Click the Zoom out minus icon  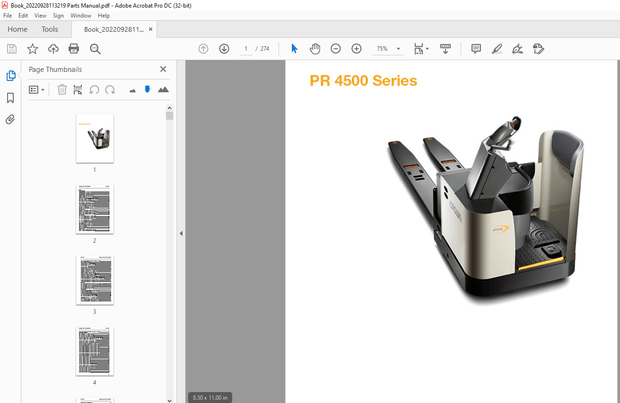tap(335, 49)
